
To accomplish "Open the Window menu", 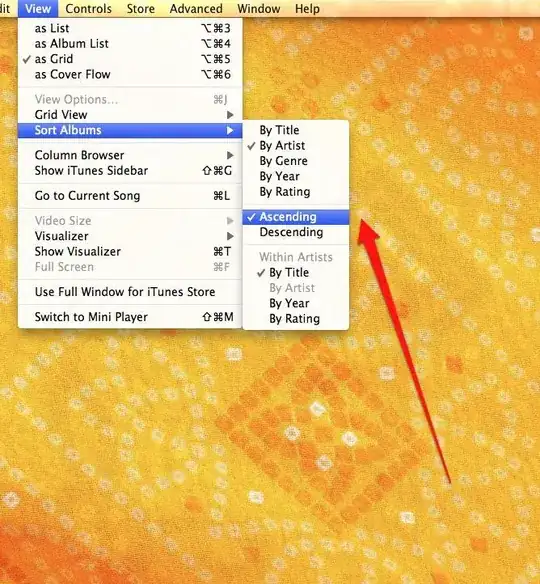I will [x=258, y=9].
